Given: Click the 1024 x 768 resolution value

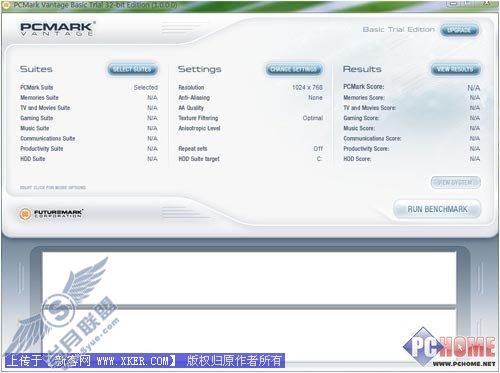Looking at the screenshot, I should (x=307, y=87).
